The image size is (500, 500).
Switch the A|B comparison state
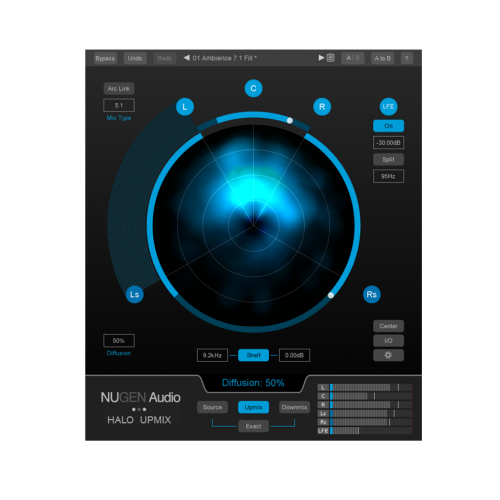tap(353, 58)
